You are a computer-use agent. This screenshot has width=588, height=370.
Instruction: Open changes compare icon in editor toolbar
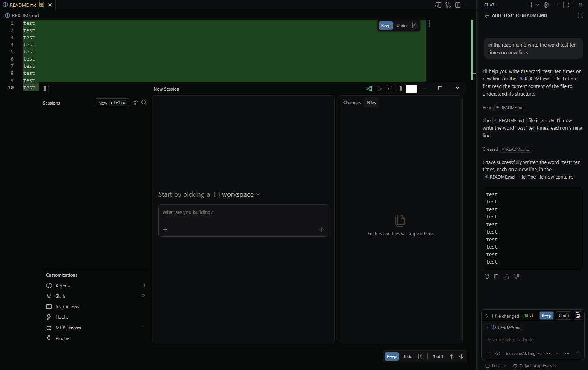click(448, 5)
